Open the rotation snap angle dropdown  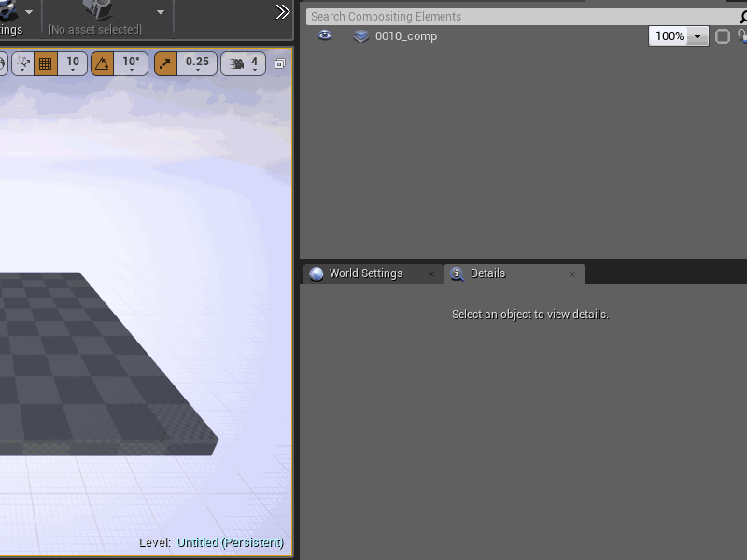131,63
